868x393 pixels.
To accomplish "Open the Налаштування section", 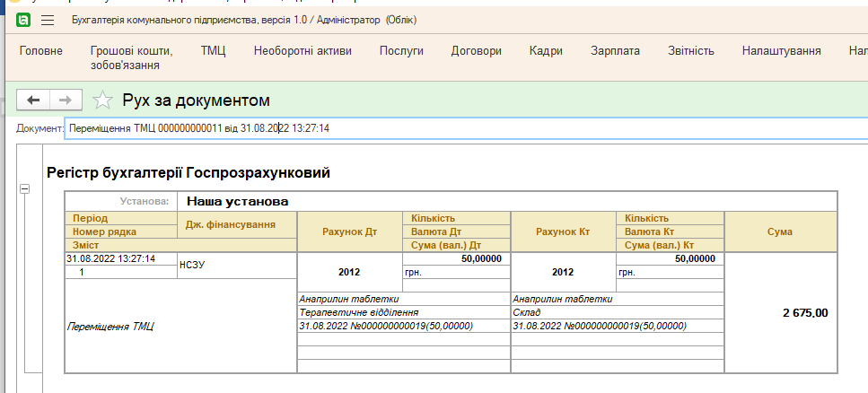I will coord(781,51).
